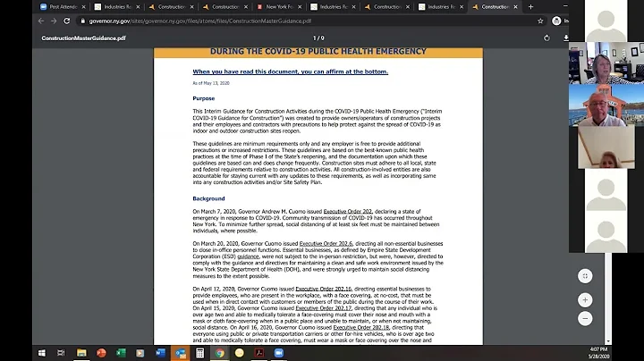Click the page number indicator 1 / 9
The width and height of the screenshot is (644, 361).
(x=318, y=38)
